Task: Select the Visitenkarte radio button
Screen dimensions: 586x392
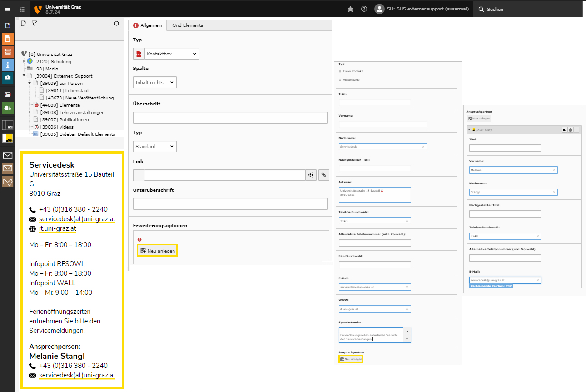Action: tap(341, 80)
